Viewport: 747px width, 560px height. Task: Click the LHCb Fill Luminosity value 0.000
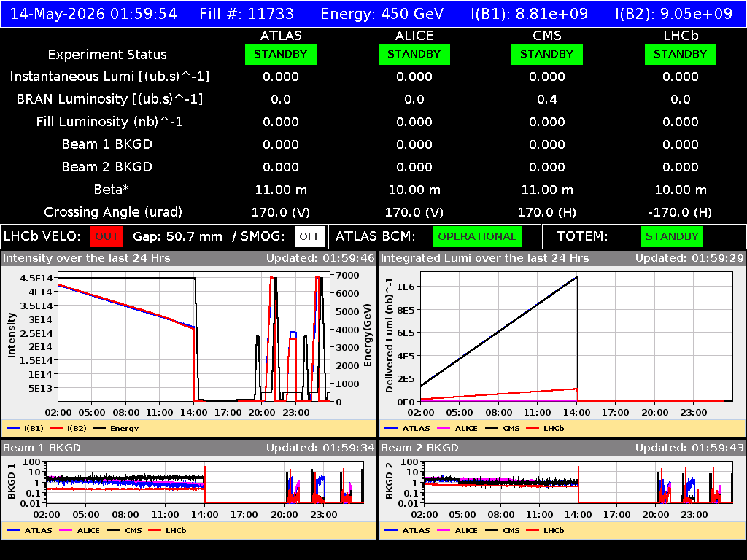tap(681, 122)
